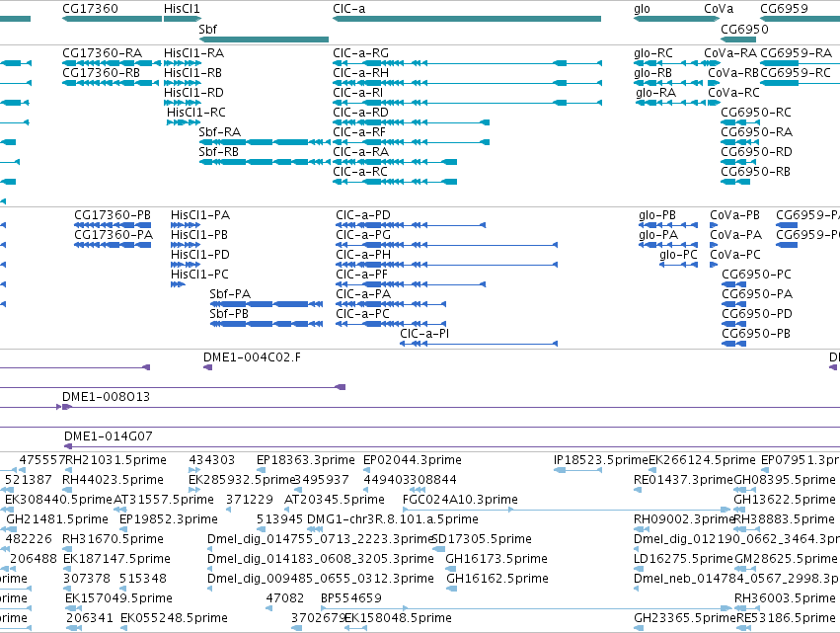Click the CG17360-RB transcript label

pyautogui.click(x=102, y=73)
